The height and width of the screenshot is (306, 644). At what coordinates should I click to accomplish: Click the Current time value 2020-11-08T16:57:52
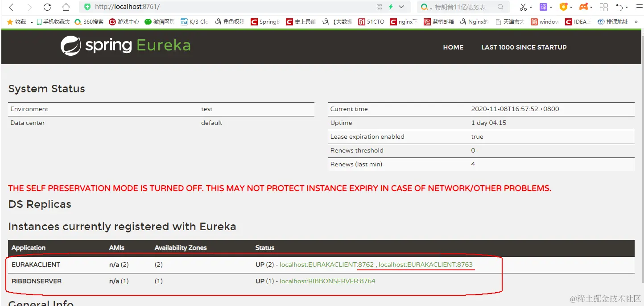[515, 109]
